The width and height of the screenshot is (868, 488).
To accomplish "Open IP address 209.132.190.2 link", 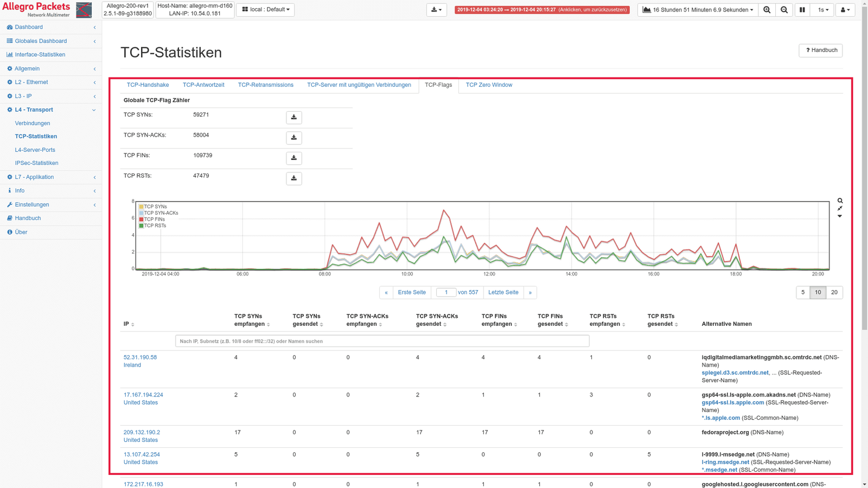I will 142,433.
